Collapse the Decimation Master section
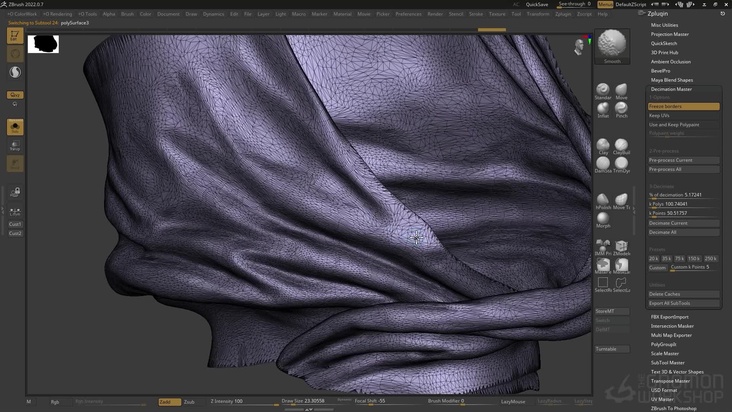 click(x=671, y=89)
